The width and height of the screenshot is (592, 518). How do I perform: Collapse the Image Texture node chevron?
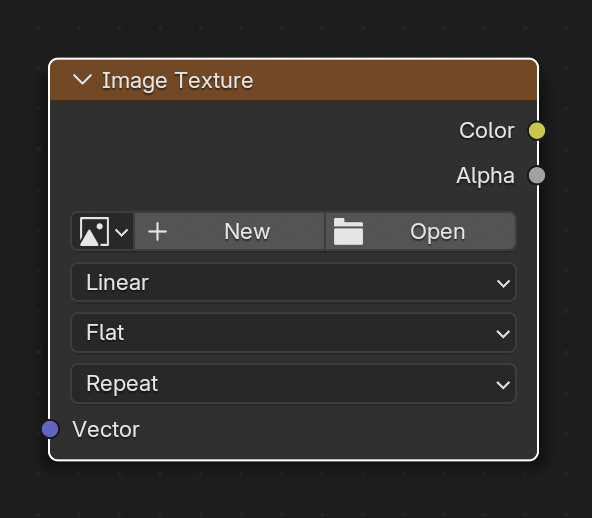[x=82, y=80]
